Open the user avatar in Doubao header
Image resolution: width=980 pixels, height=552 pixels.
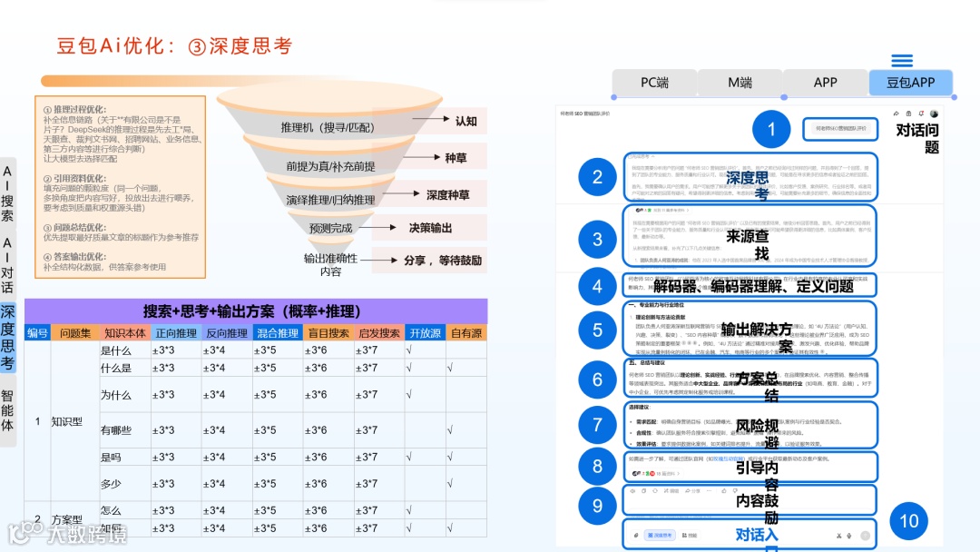point(934,113)
